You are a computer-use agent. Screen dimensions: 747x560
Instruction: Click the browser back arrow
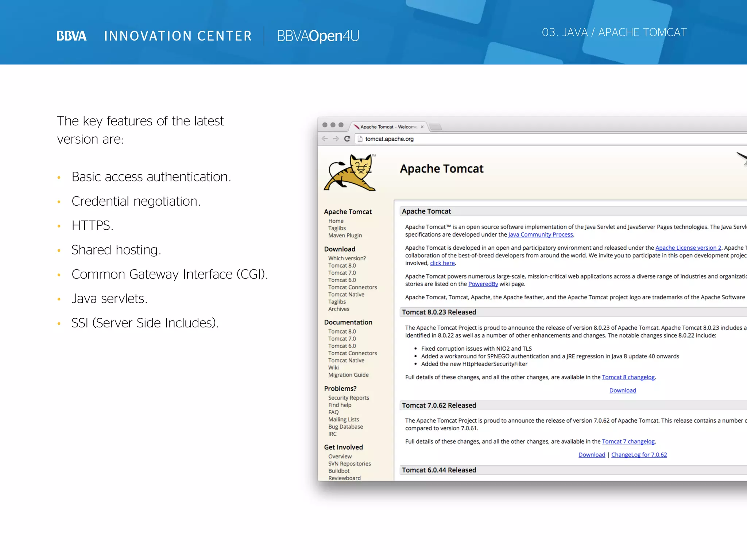click(x=325, y=139)
